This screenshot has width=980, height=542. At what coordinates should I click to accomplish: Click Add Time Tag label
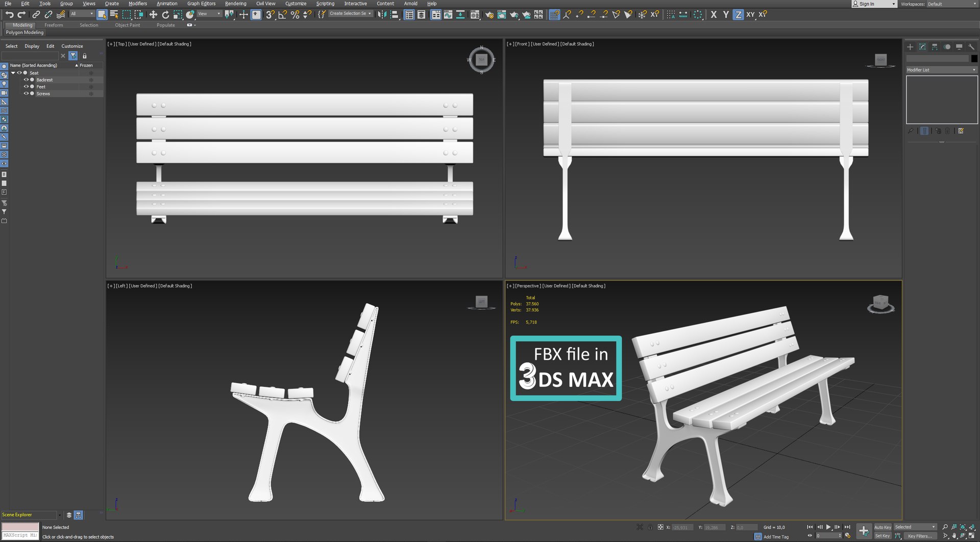pyautogui.click(x=776, y=537)
